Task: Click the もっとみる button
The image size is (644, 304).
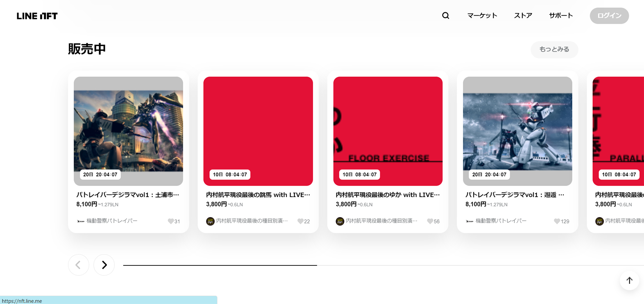Action: (554, 49)
